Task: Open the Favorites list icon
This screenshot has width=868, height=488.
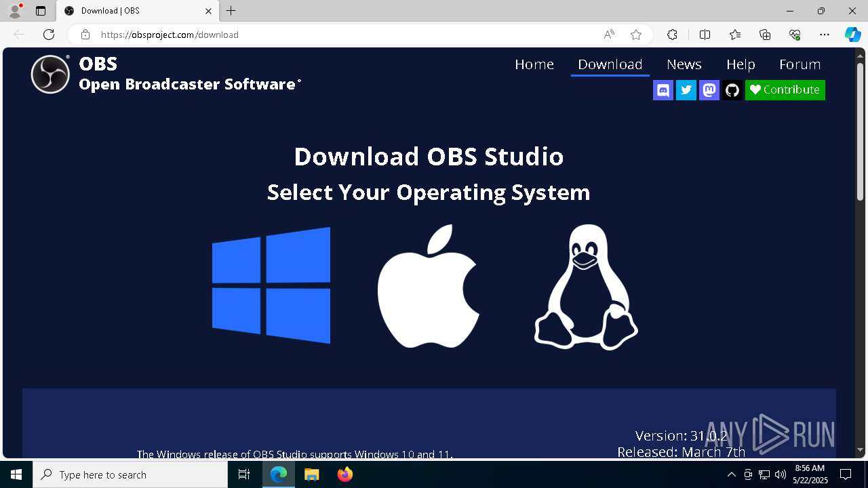Action: point(735,35)
